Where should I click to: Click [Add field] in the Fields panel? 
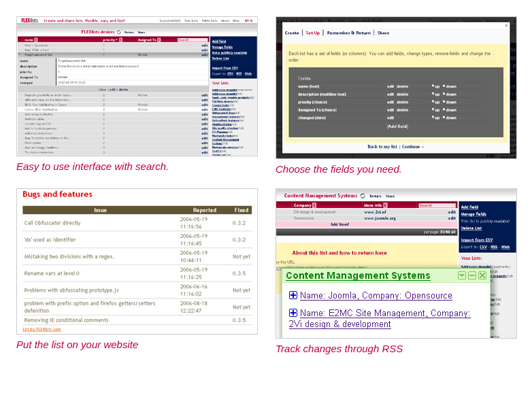click(397, 126)
